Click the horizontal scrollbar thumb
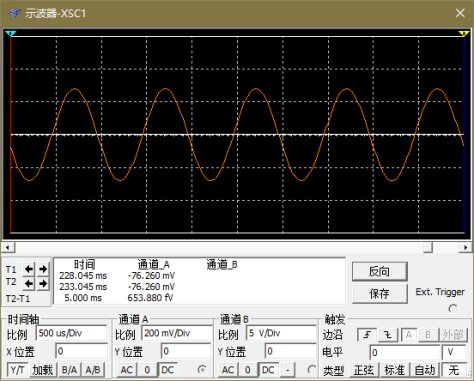 click(428, 247)
